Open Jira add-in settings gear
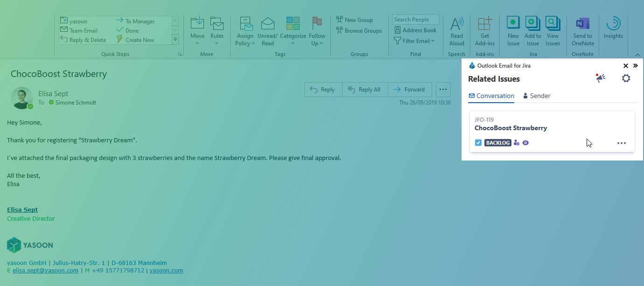Viewport: 644px width, 286px height. pos(626,78)
